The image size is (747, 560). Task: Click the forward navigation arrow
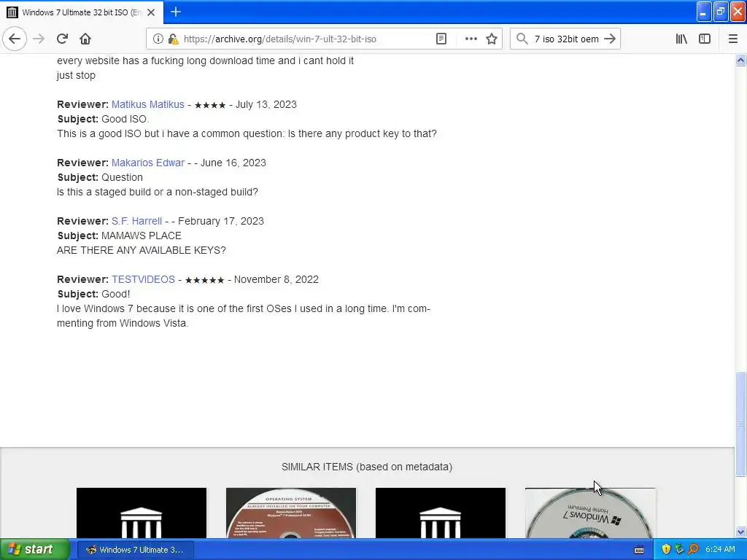[39, 39]
